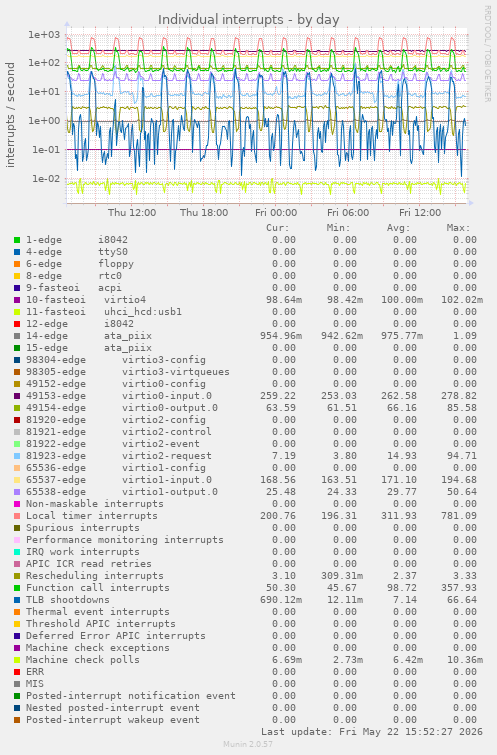The width and height of the screenshot is (497, 755).
Task: Click the dark red swatch for virtio2-config
Action: [x=17, y=420]
